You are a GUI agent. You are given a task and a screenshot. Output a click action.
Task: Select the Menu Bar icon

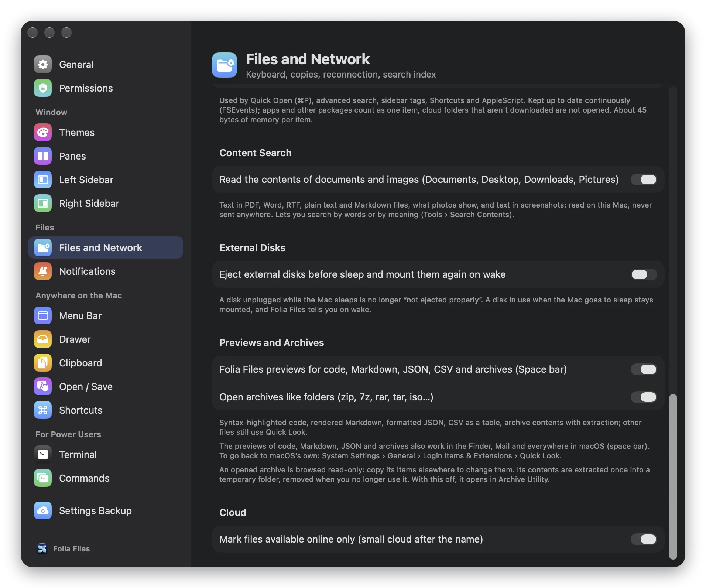43,316
